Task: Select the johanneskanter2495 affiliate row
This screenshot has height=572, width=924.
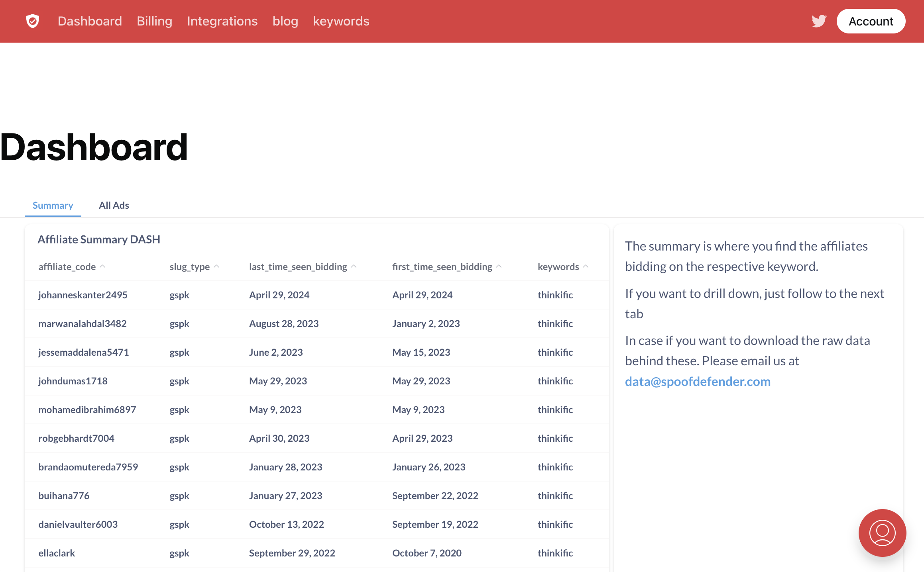Action: point(83,295)
